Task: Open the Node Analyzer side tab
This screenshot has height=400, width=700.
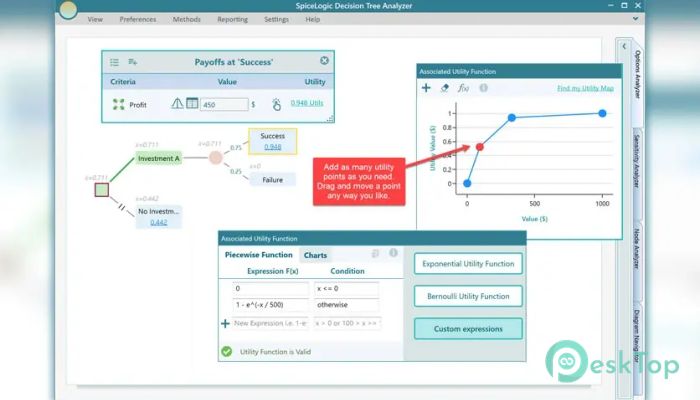Action: (638, 248)
